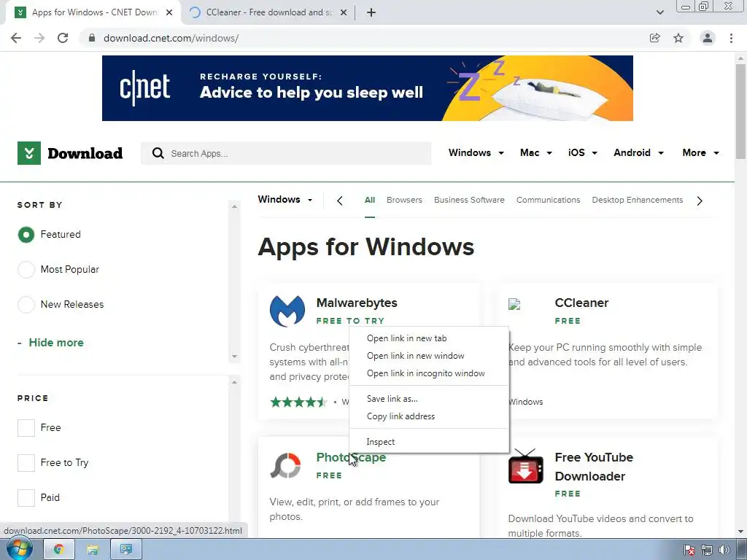The image size is (747, 560).
Task: Click the third taskbar application icon
Action: (125, 550)
